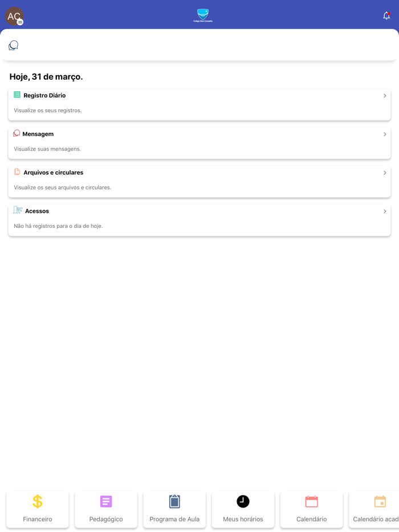Screen dimensions: 399x532
Task: Click 'Visualize os seus registros' text
Action: tap(48, 111)
